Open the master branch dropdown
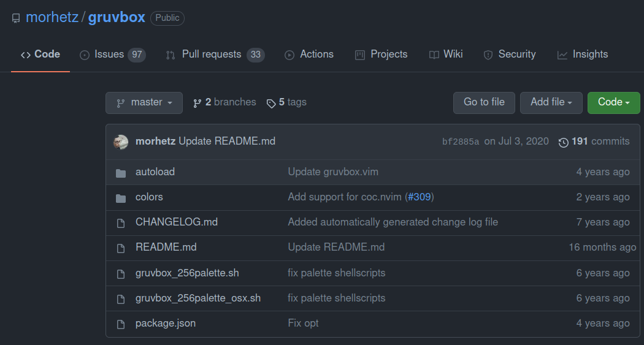 pyautogui.click(x=144, y=102)
